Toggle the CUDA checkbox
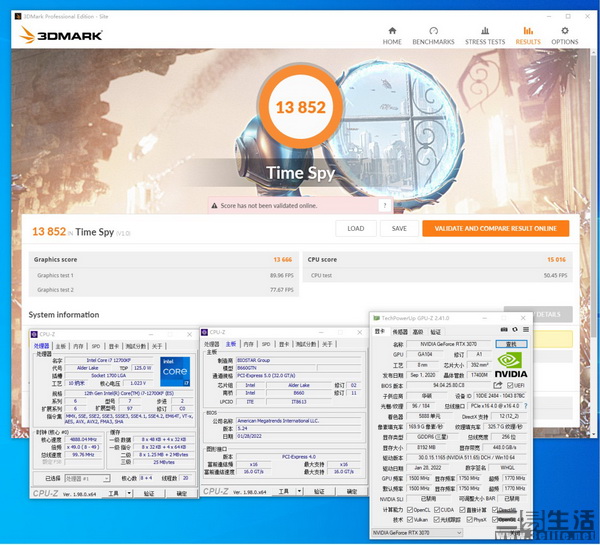 coord(442,509)
